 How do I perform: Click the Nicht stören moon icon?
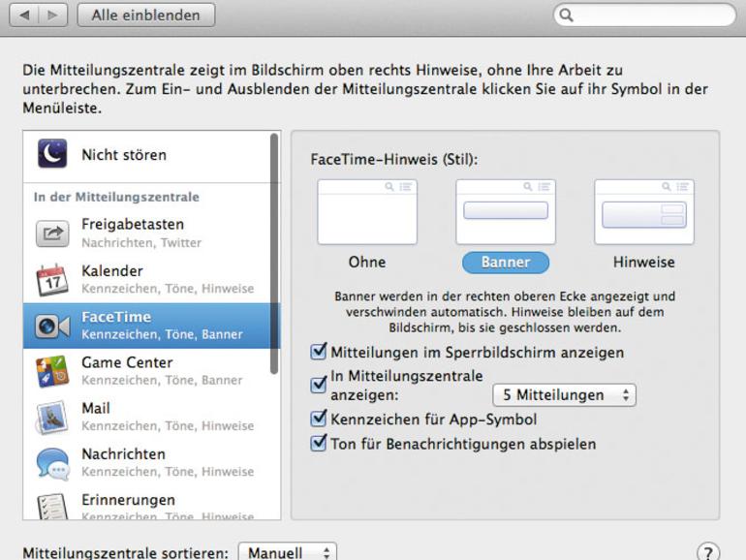pos(52,154)
